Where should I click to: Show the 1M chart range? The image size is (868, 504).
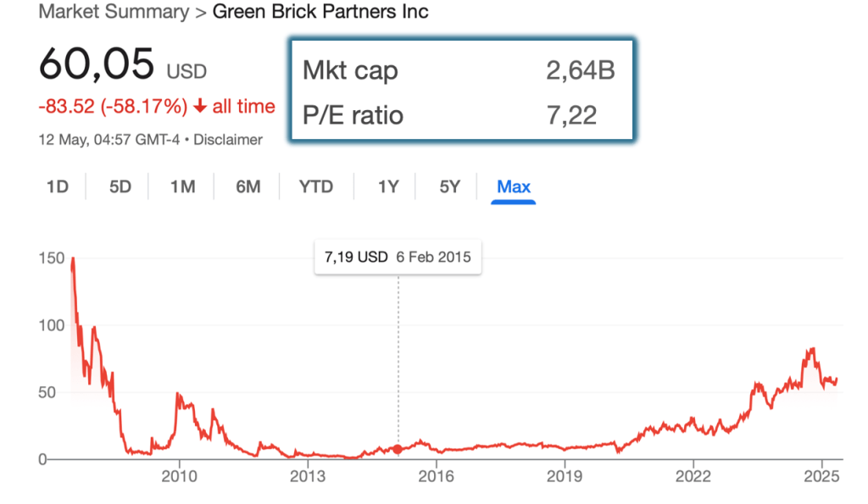tap(183, 186)
